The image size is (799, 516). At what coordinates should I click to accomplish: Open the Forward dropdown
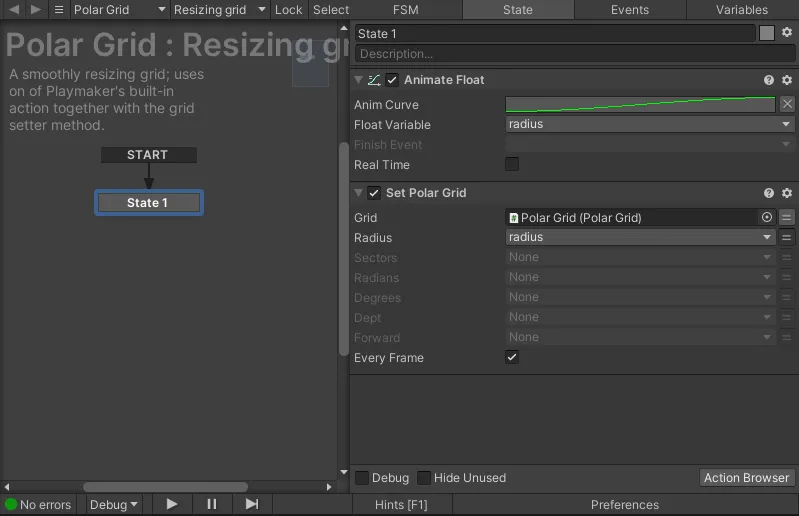(641, 337)
